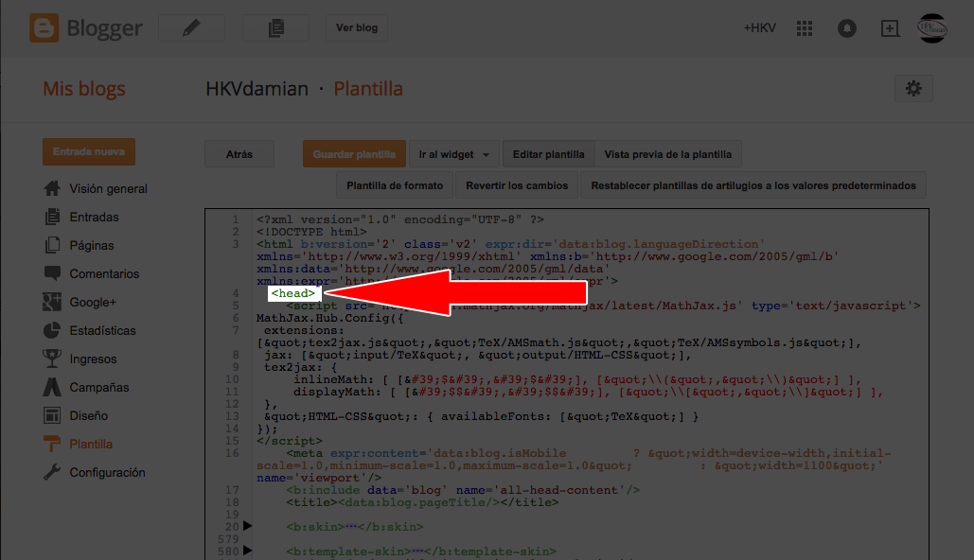Image resolution: width=974 pixels, height=560 pixels.
Task: Click the Plantilla de formato button
Action: [x=395, y=185]
